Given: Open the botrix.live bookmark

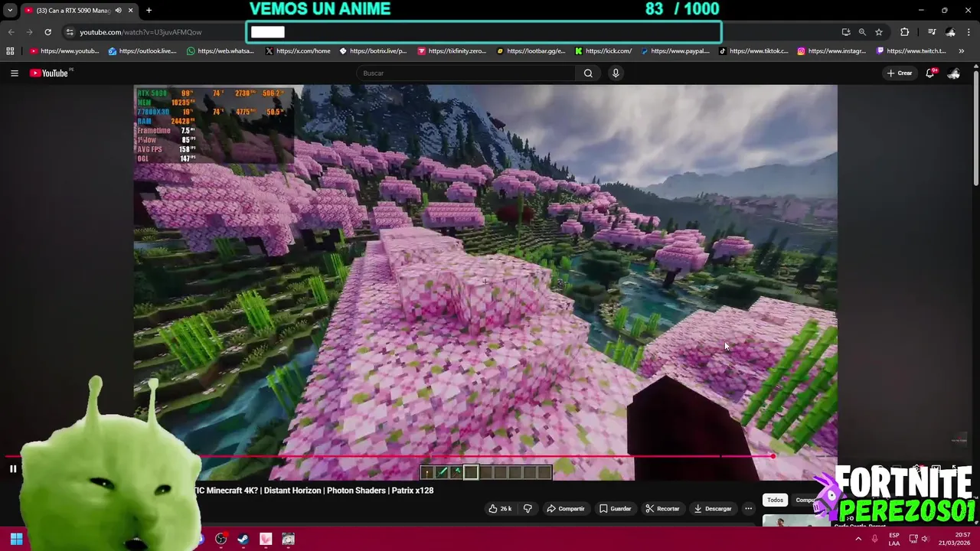Looking at the screenshot, I should (373, 51).
